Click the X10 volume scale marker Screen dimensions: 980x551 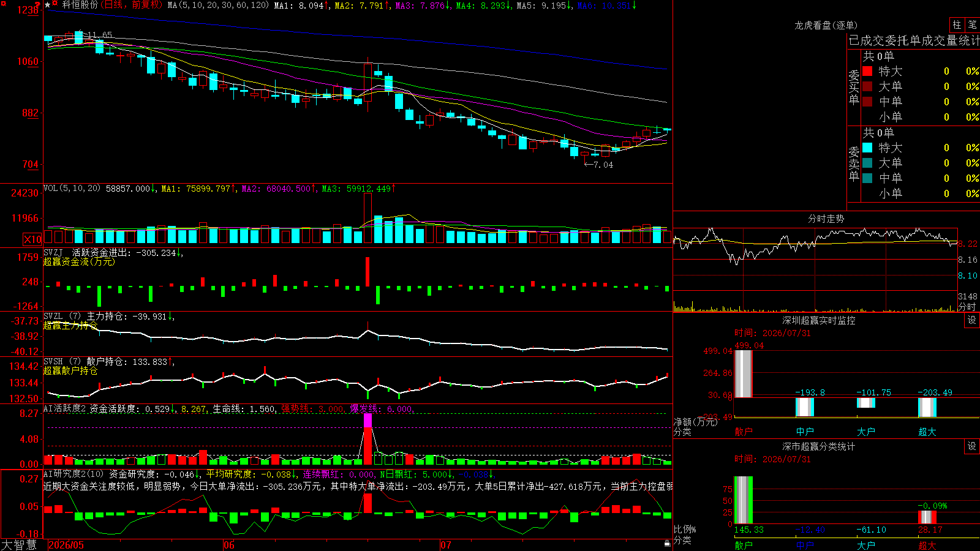tap(32, 239)
